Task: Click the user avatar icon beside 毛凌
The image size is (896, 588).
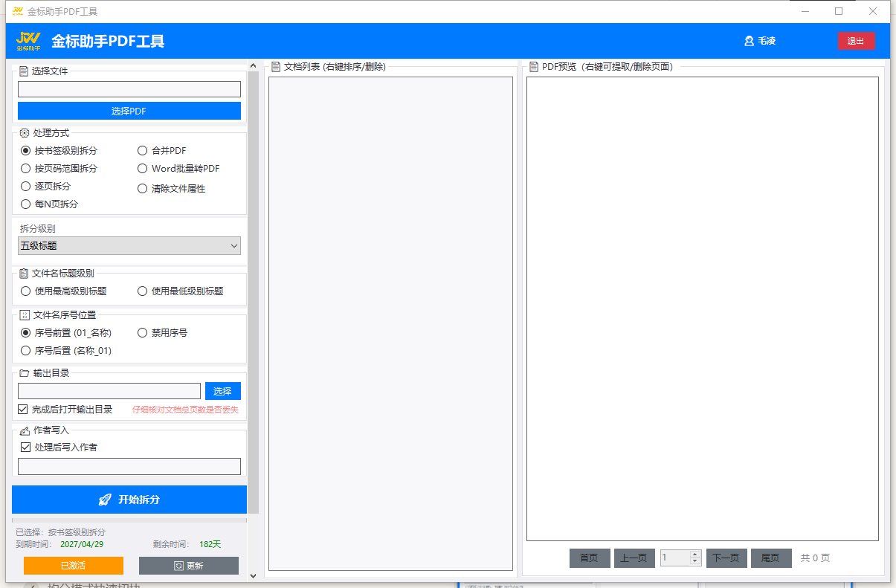Action: [x=749, y=42]
